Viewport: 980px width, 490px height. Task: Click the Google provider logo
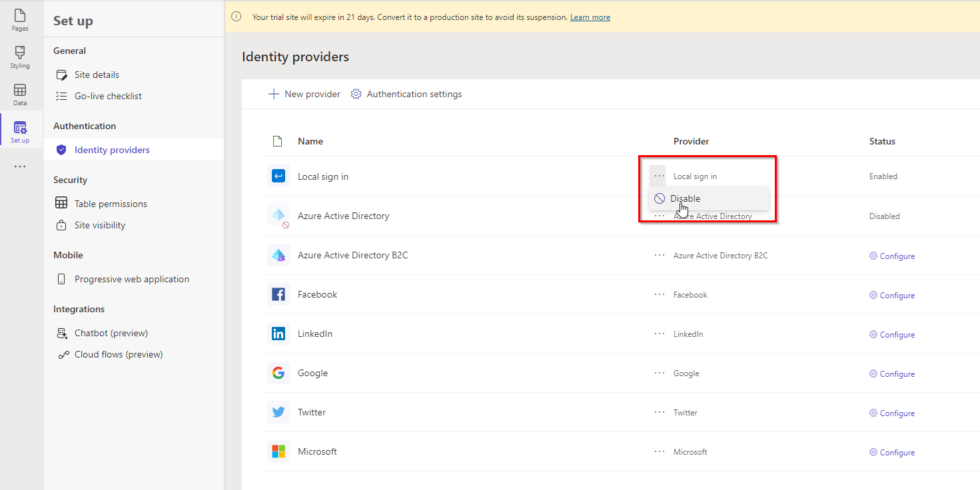pyautogui.click(x=278, y=373)
